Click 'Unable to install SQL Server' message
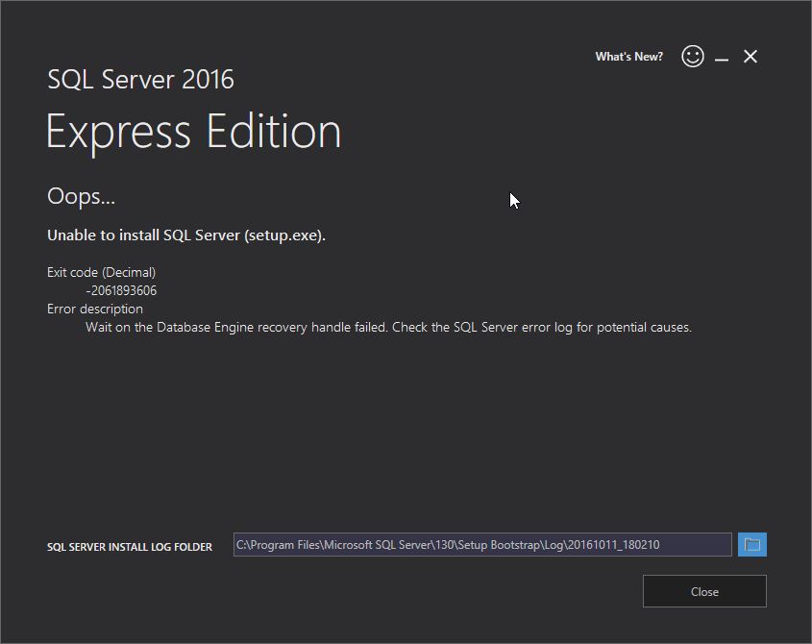The image size is (812, 644). pos(186,235)
